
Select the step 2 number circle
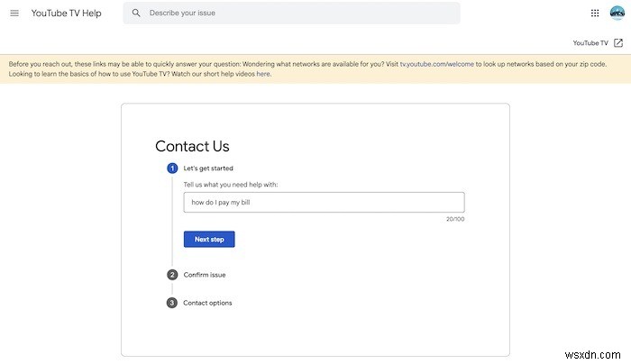(x=172, y=275)
